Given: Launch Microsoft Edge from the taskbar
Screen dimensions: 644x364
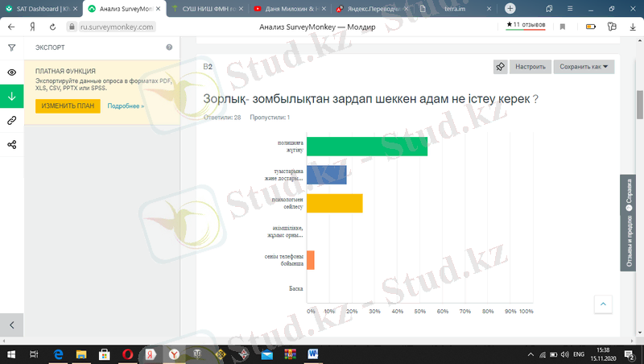Looking at the screenshot, I should (x=58, y=354).
